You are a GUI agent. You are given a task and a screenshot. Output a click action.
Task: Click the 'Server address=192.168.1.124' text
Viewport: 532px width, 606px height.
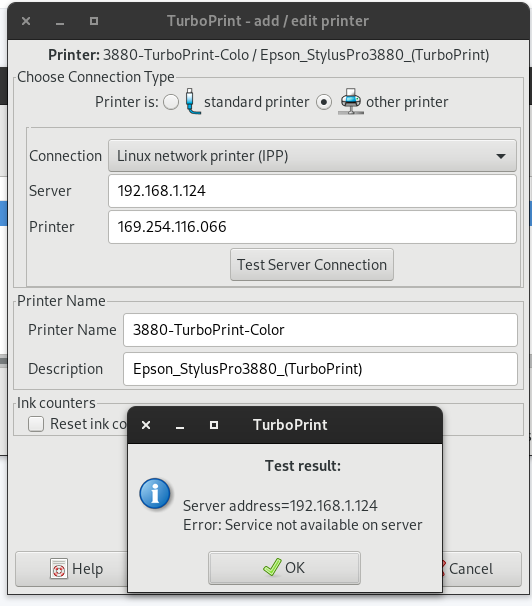(x=280, y=506)
